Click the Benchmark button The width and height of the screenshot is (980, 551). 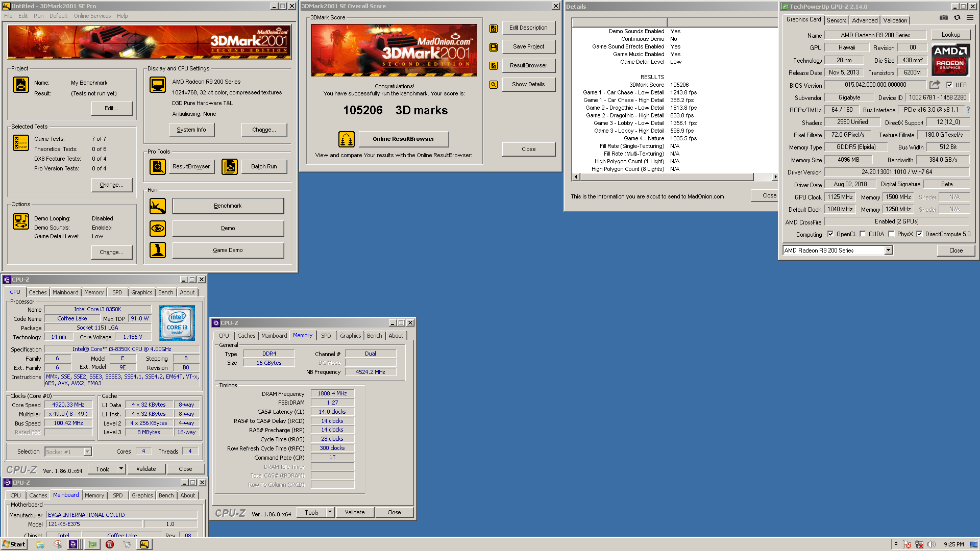[228, 206]
